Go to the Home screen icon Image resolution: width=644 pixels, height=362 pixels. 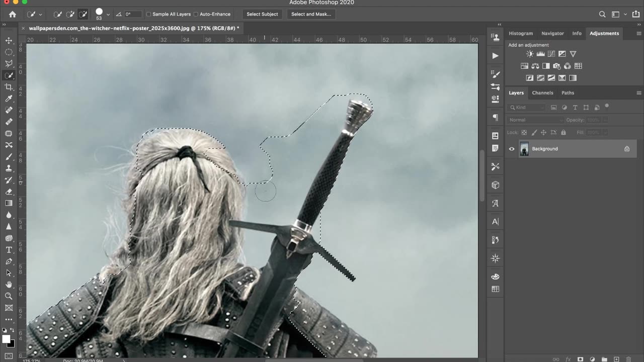(13, 15)
